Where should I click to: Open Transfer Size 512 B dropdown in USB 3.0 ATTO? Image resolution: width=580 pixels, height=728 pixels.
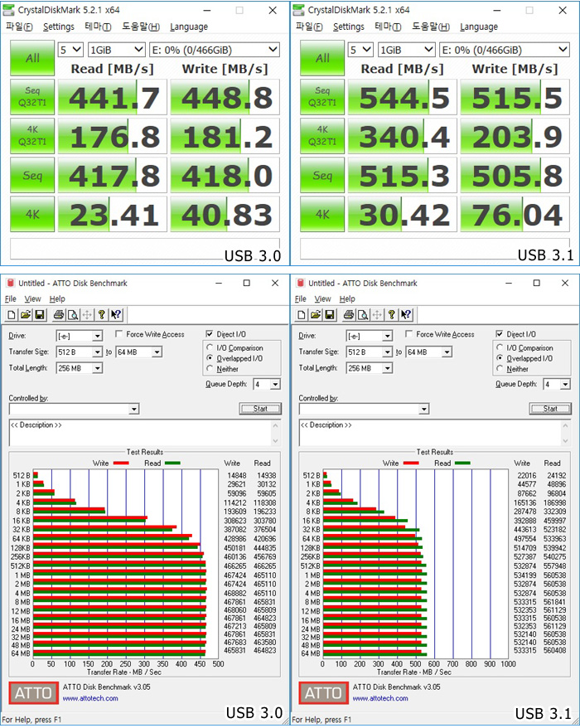pyautogui.click(x=79, y=352)
